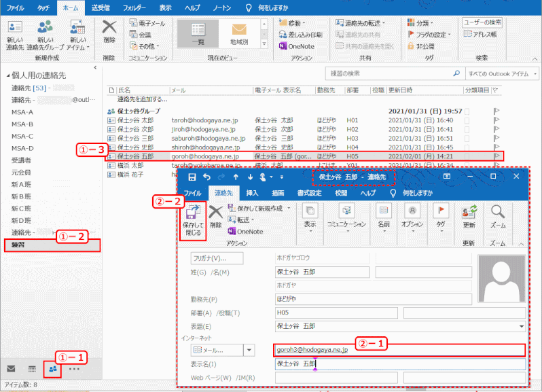Toggle follow-up flag for 保土ヶ谷 五郎 row
The image size is (542, 392).
click(x=496, y=156)
